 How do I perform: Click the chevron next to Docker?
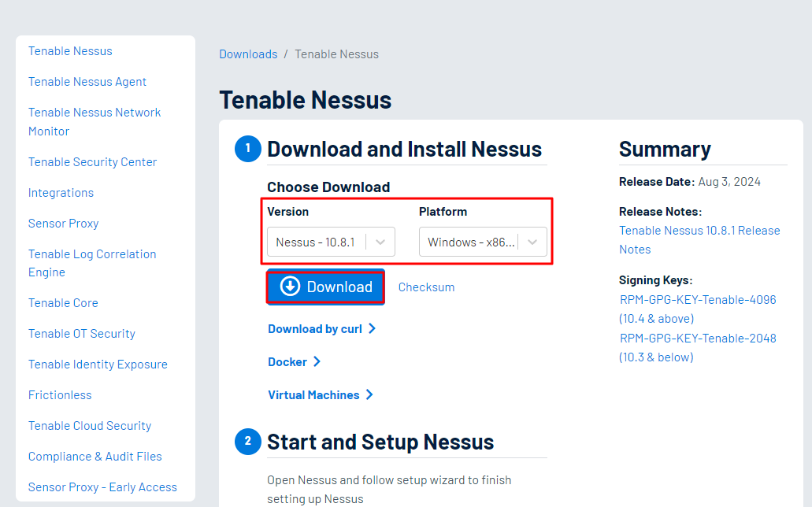coord(317,362)
